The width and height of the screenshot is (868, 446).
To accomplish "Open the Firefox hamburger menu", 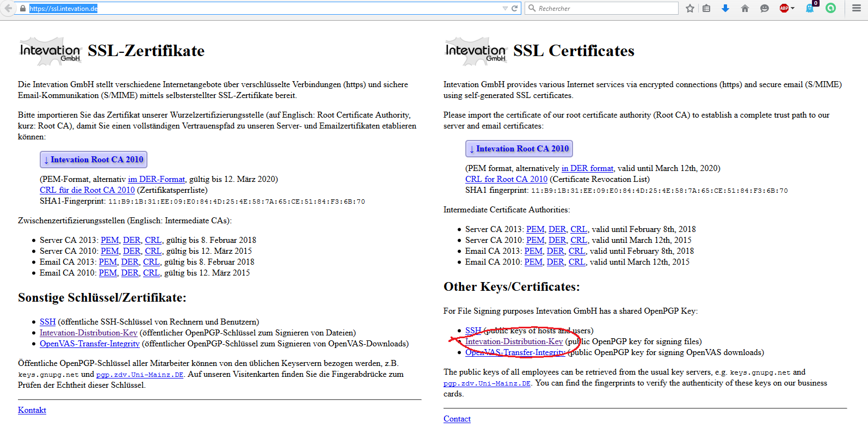I will coord(857,9).
